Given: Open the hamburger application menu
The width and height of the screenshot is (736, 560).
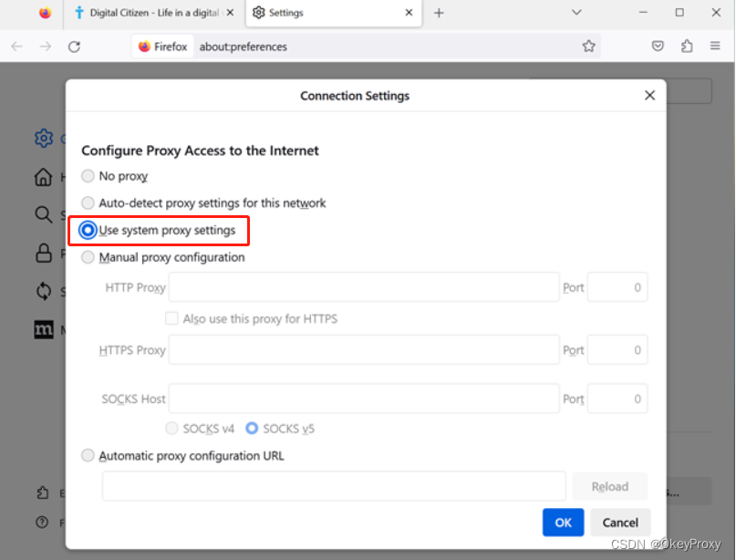Looking at the screenshot, I should click(x=716, y=45).
